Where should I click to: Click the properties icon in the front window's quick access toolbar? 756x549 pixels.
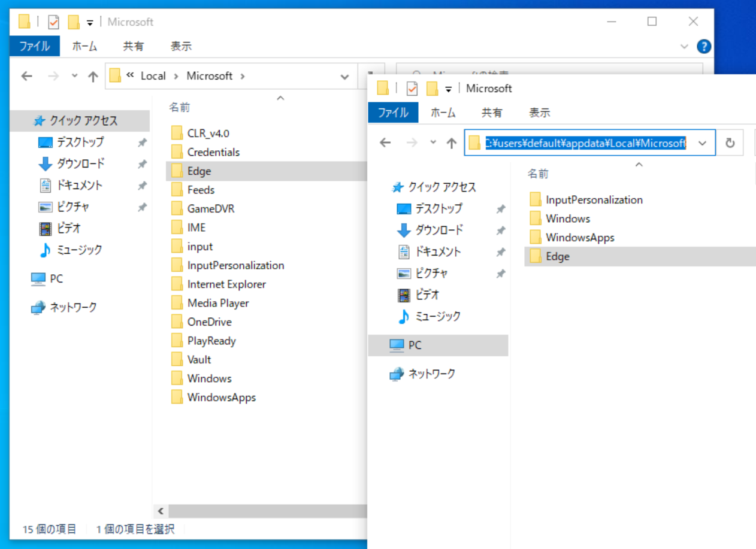tap(412, 89)
